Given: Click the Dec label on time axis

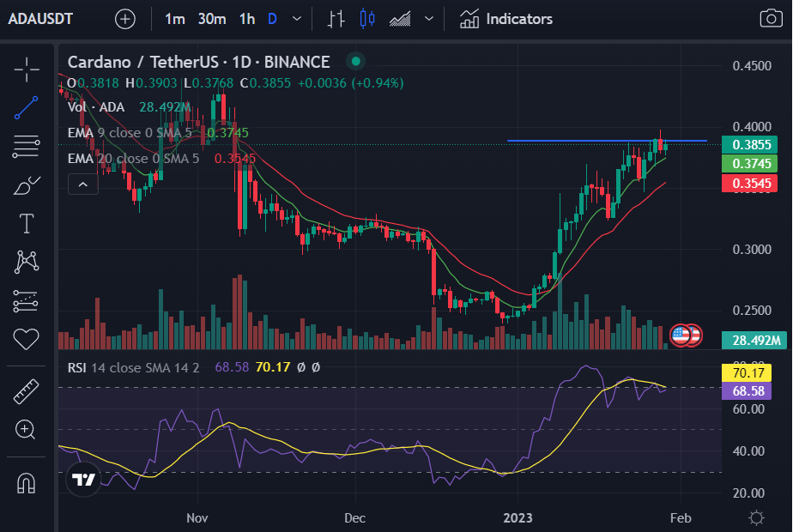Looking at the screenshot, I should (354, 517).
